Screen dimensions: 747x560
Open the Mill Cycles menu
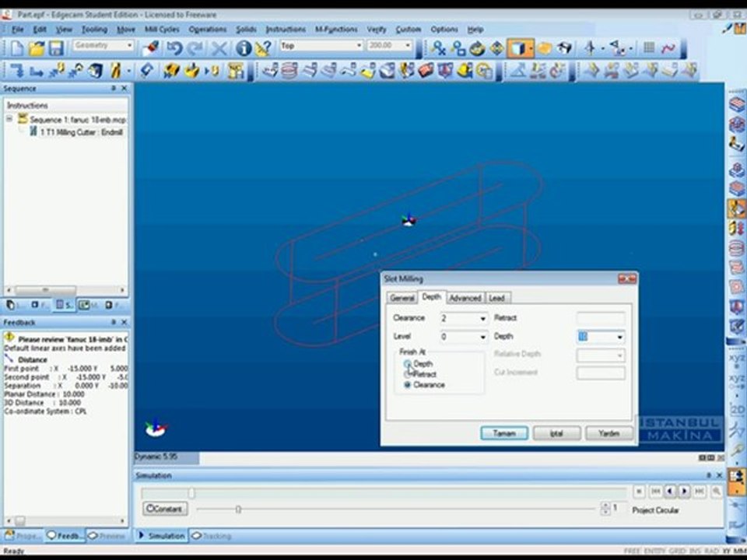(x=162, y=30)
